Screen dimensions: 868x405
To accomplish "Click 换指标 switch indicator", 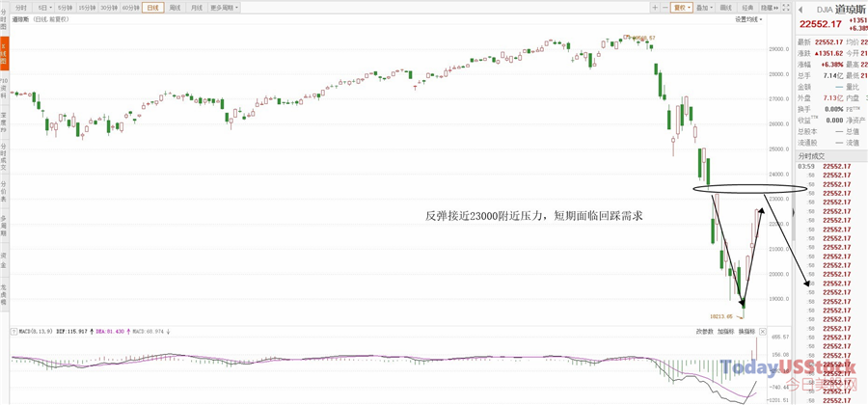I will click(747, 332).
